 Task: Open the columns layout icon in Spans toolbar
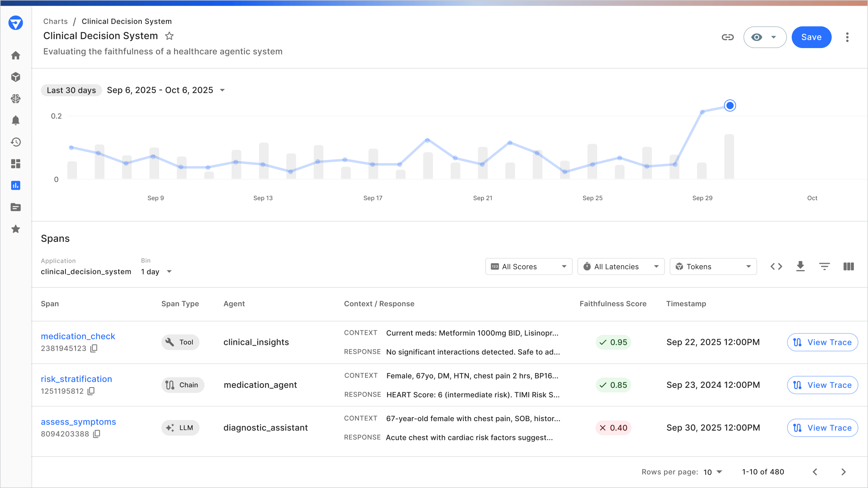[x=848, y=266]
